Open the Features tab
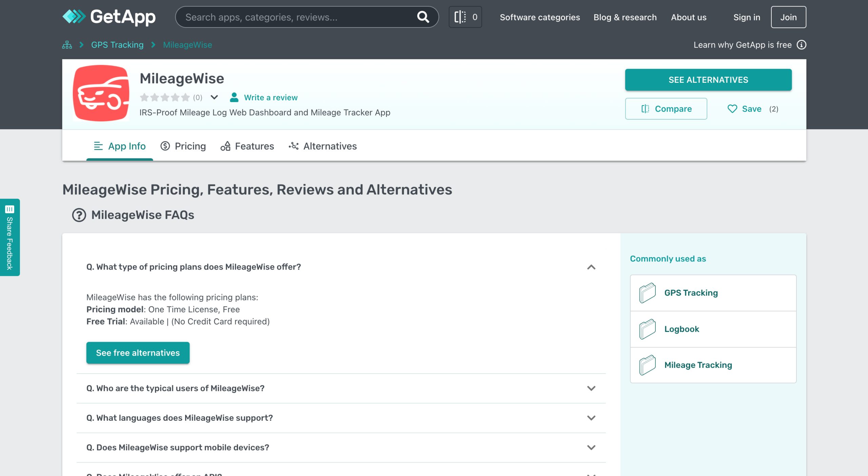 tap(247, 146)
